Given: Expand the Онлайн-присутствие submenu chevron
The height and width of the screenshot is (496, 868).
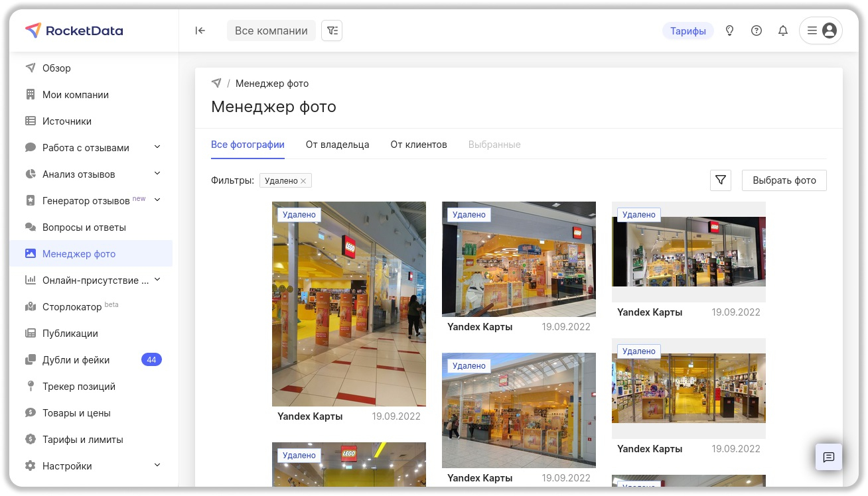Looking at the screenshot, I should (x=157, y=279).
